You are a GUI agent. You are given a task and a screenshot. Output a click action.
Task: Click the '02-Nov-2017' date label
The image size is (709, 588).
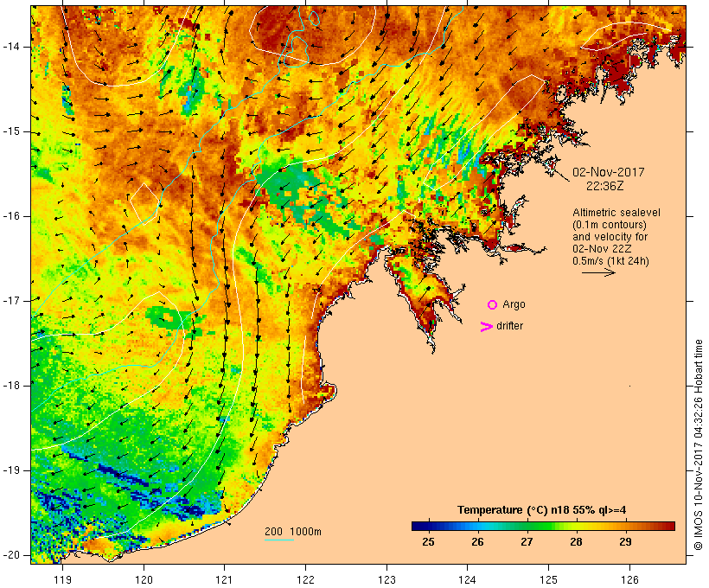[x=608, y=172]
